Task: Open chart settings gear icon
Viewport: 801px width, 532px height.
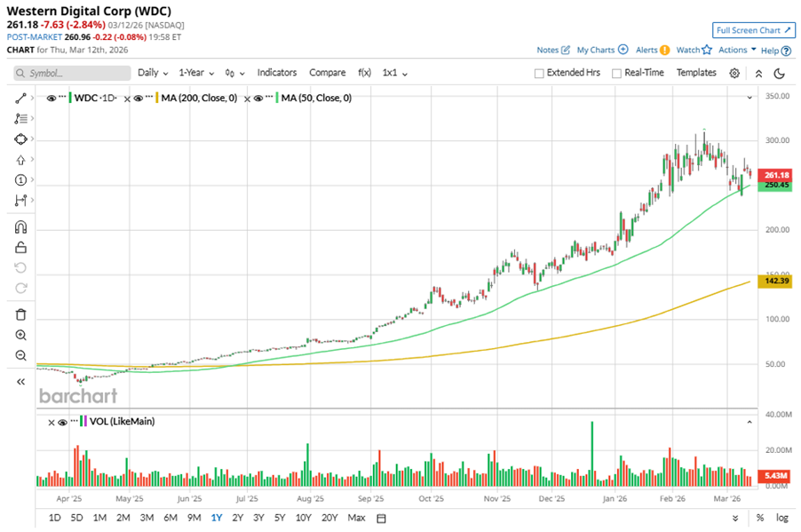Action: coord(734,73)
